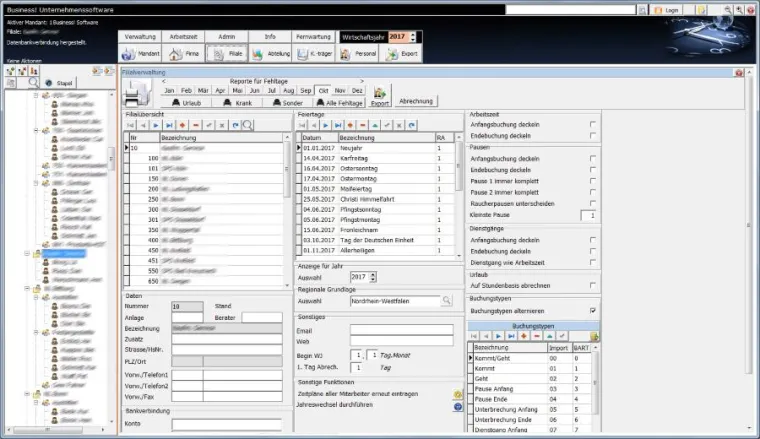Image resolution: width=760 pixels, height=439 pixels.
Task: Click the Wirtschaftsjahr 2017 spinner
Action: click(414, 36)
